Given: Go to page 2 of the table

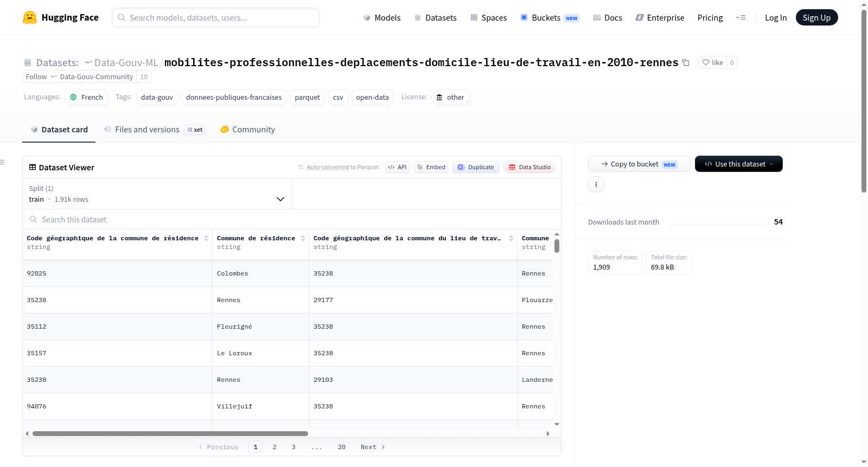Looking at the screenshot, I should [275, 447].
